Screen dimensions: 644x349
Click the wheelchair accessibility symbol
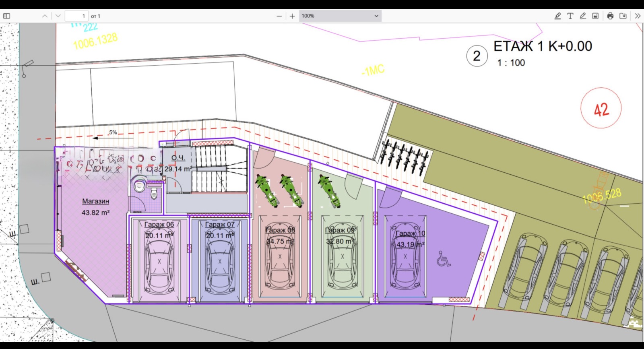(444, 258)
